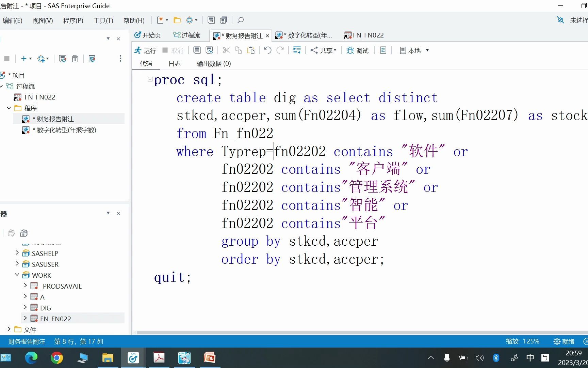The image size is (588, 368).
Task: Open File Explorer from the taskbar
Action: point(108,358)
